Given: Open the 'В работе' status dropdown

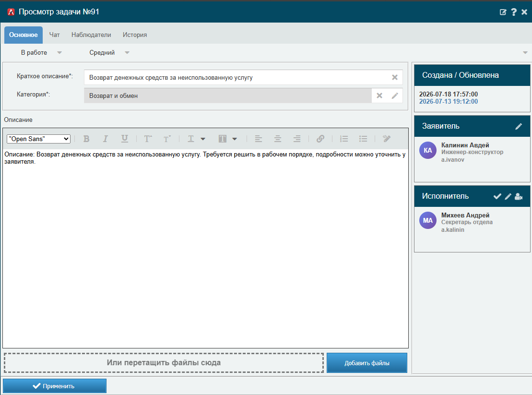Looking at the screenshot, I should pos(41,53).
